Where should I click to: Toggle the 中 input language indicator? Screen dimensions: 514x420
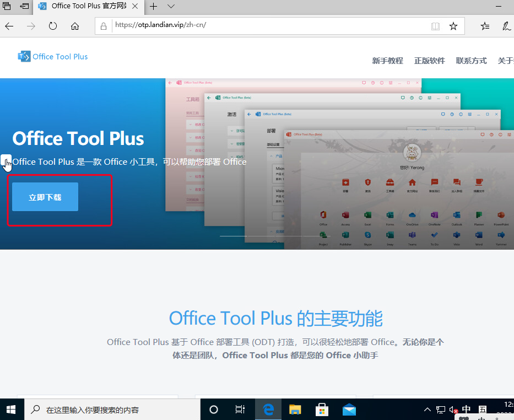click(x=466, y=410)
